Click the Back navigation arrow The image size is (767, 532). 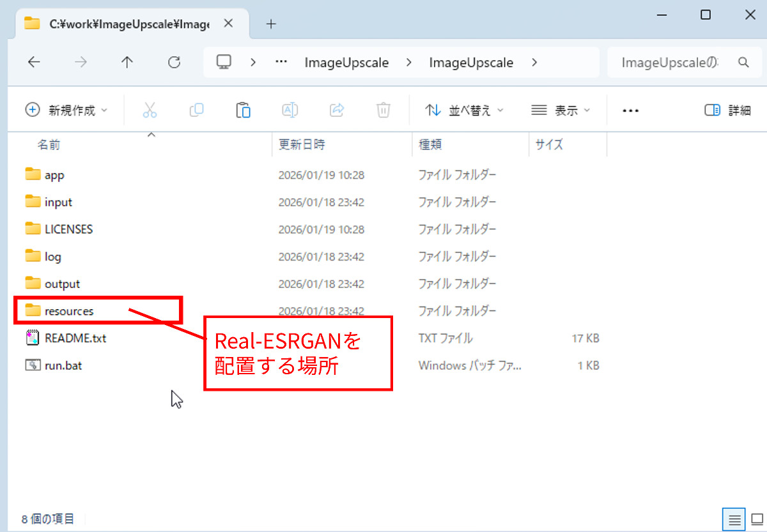pos(34,62)
